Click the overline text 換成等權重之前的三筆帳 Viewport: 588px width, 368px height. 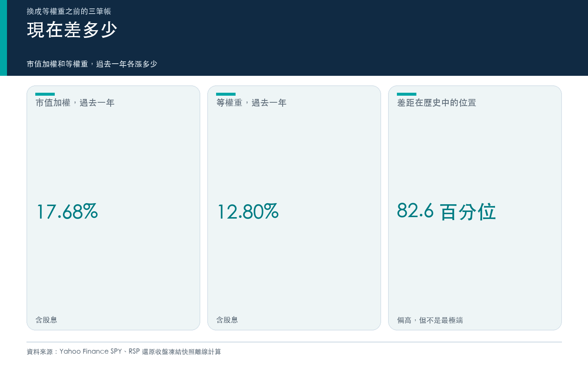tap(69, 11)
